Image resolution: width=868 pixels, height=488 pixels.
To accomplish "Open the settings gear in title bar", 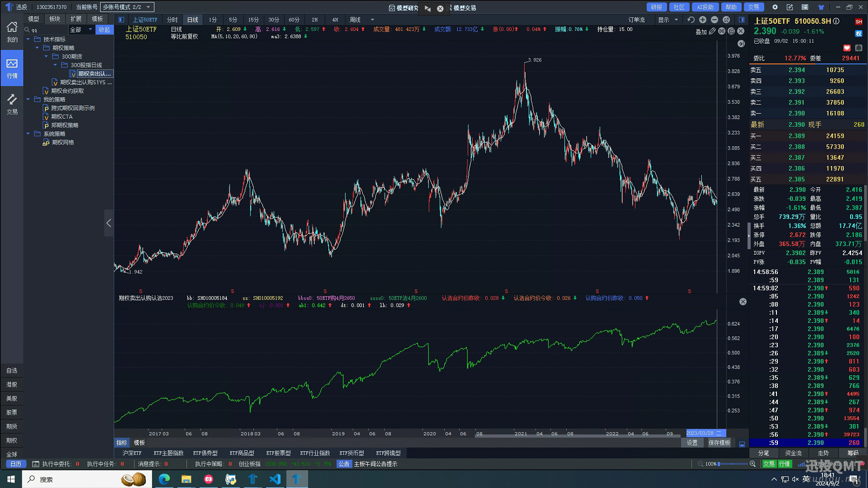I will [x=775, y=7].
